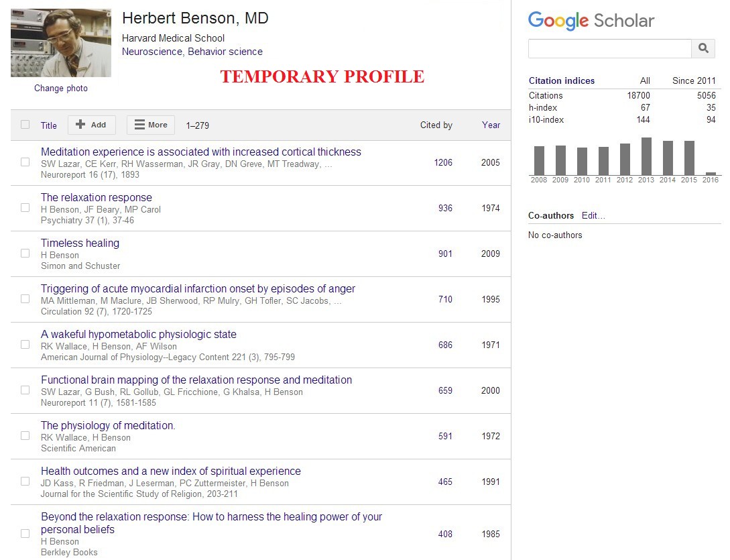Click the year 2005 cell

[491, 162]
